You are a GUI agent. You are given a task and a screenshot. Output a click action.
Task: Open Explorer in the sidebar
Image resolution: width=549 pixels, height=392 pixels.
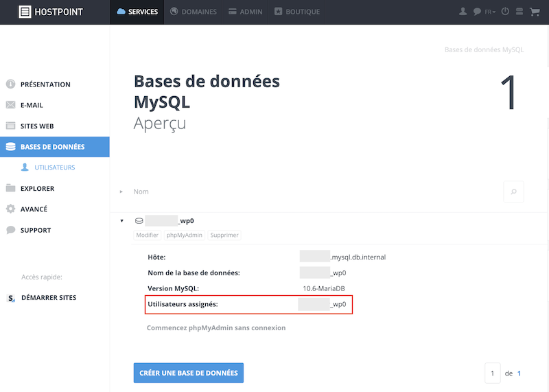37,189
